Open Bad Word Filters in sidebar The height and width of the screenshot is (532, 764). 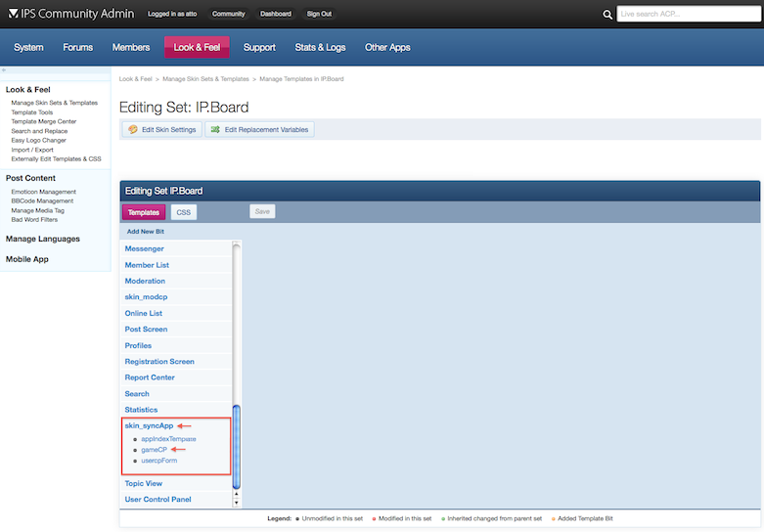click(x=34, y=220)
